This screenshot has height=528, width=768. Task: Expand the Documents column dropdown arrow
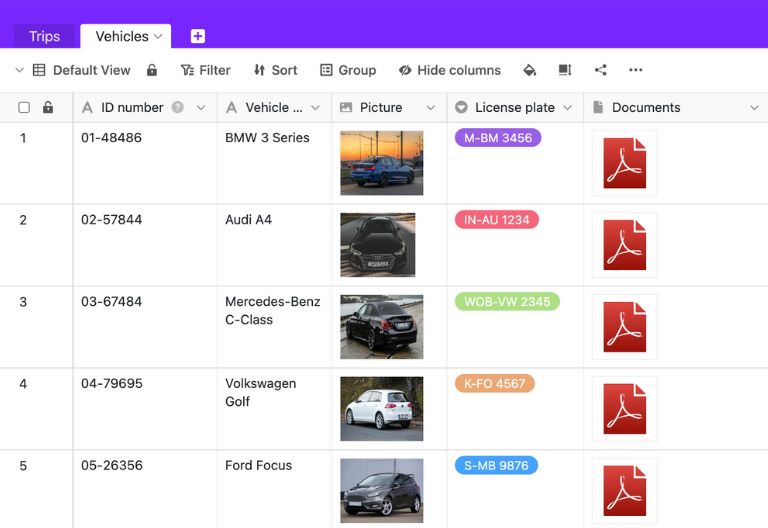pos(754,107)
